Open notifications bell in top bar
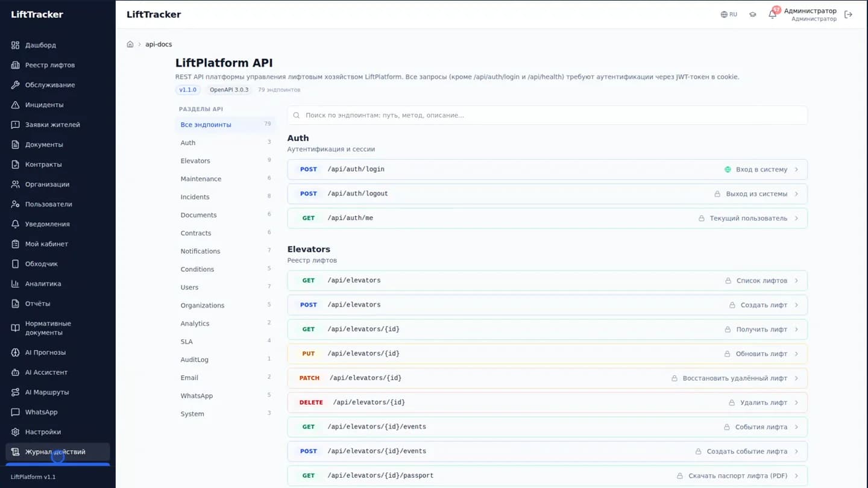Screen dimensions: 868x488 click(772, 14)
